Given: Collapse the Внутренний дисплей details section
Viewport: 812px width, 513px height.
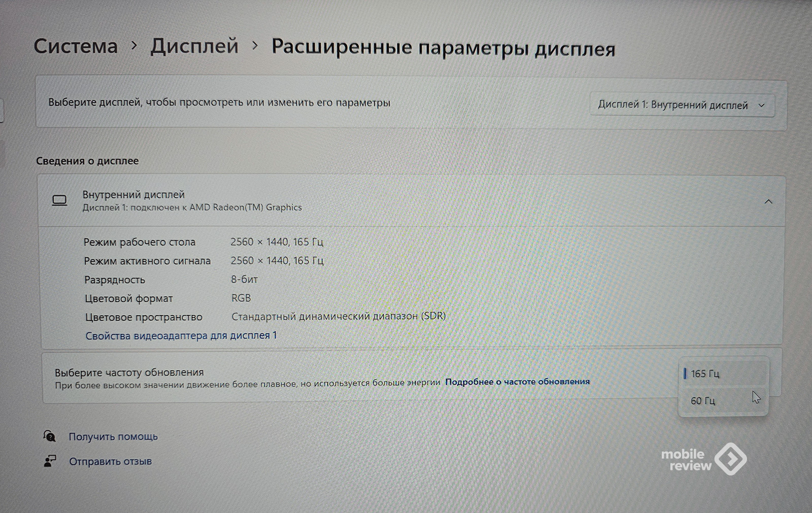Looking at the screenshot, I should 768,202.
